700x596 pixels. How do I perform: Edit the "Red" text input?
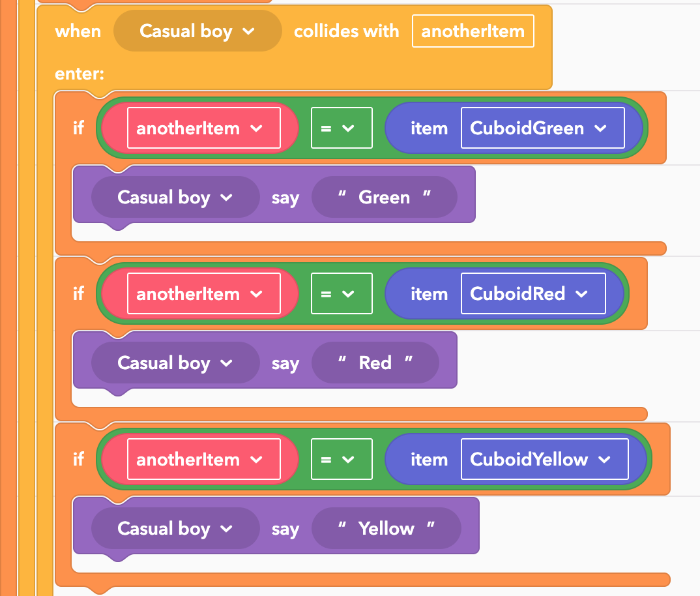tap(375, 363)
